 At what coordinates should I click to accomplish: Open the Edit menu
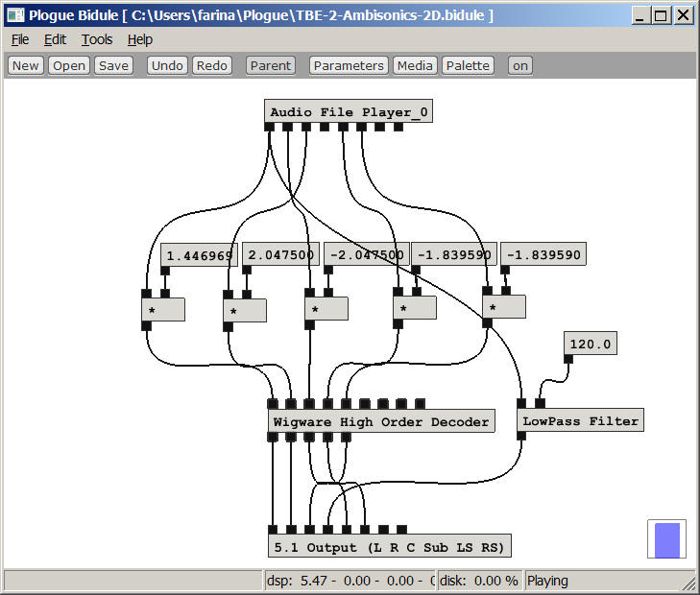point(55,39)
